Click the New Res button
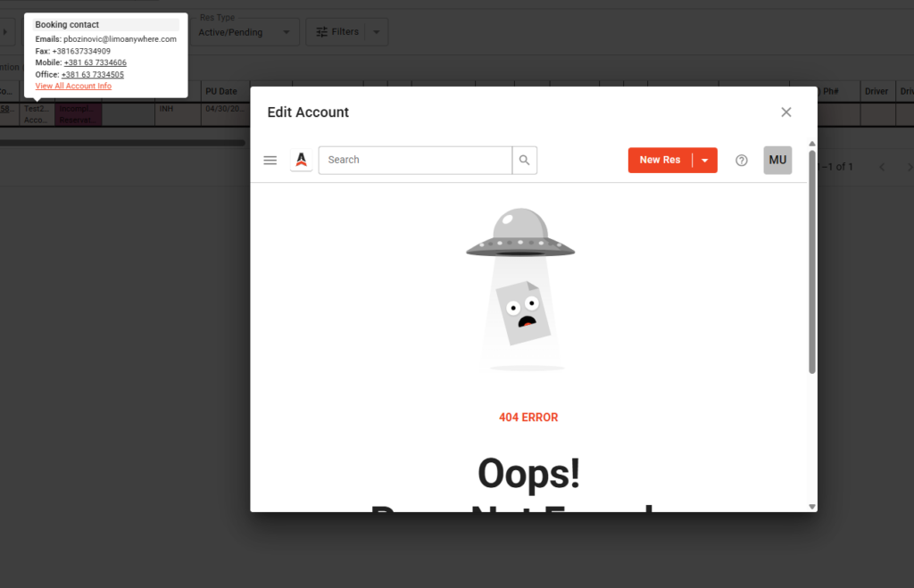 click(661, 161)
